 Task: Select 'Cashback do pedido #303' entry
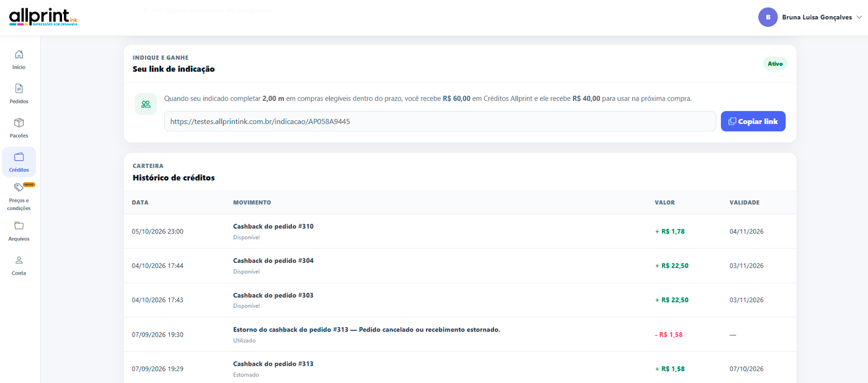click(x=273, y=295)
